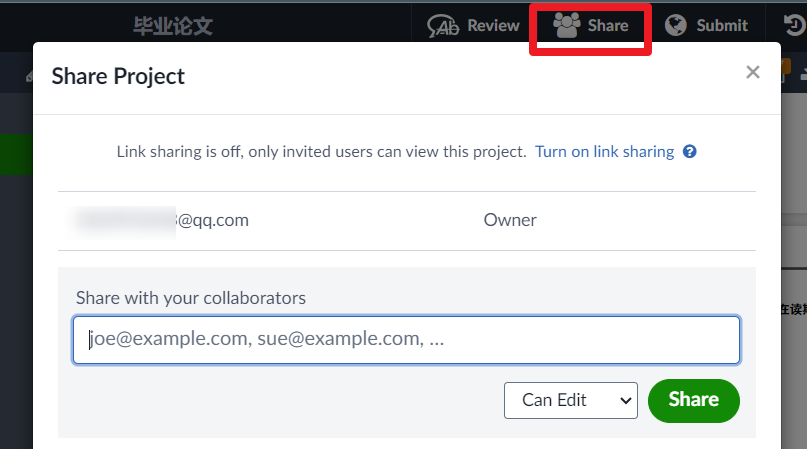Image resolution: width=807 pixels, height=449 pixels.
Task: Click the Owner role label
Action: (x=510, y=220)
